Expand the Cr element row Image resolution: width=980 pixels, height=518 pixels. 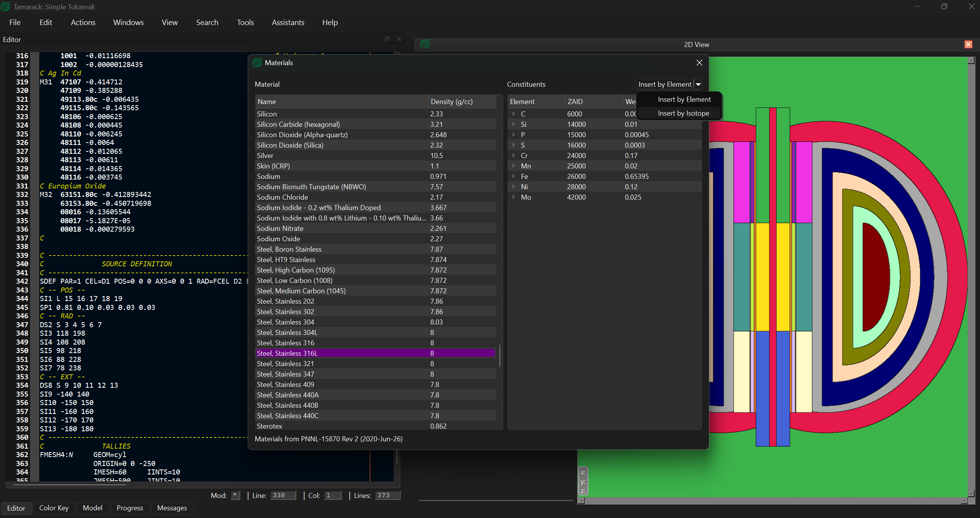[513, 155]
